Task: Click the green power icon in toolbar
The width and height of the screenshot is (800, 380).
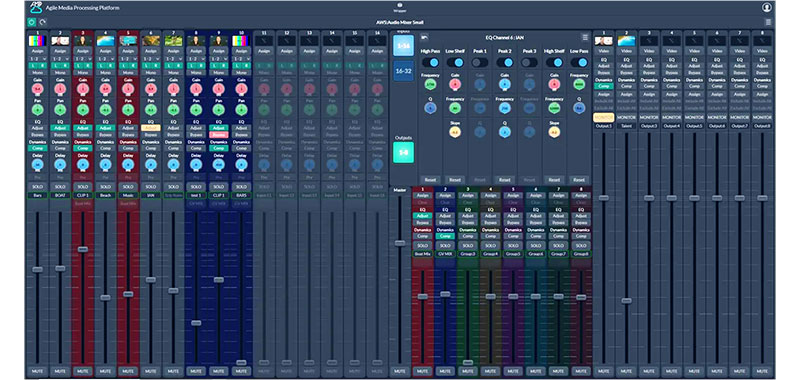Action: coord(32,22)
